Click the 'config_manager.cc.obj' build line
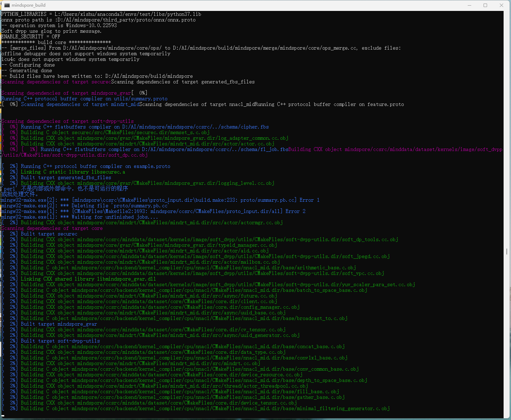The image size is (511, 420). click(151, 307)
